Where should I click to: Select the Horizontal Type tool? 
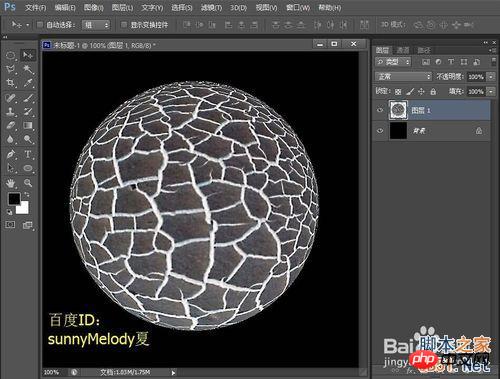click(28, 154)
